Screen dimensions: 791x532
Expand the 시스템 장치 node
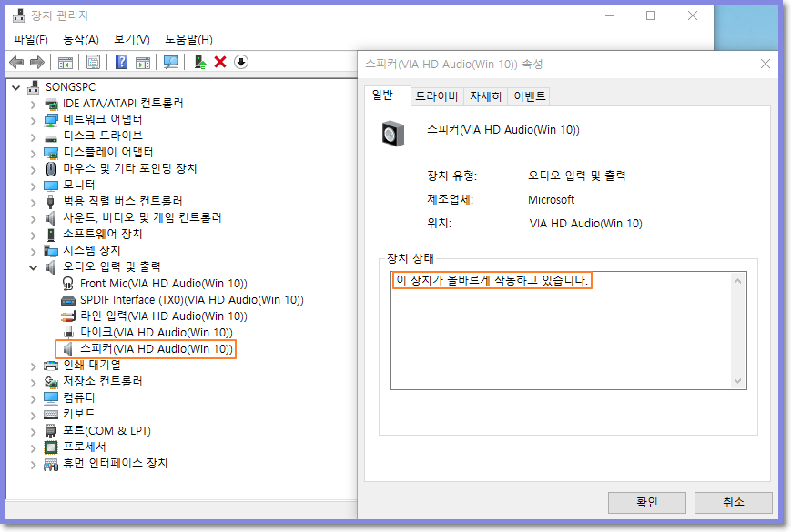click(x=34, y=251)
